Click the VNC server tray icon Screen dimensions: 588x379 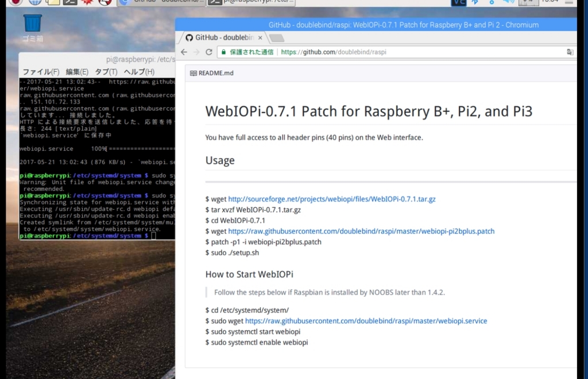(458, 2)
